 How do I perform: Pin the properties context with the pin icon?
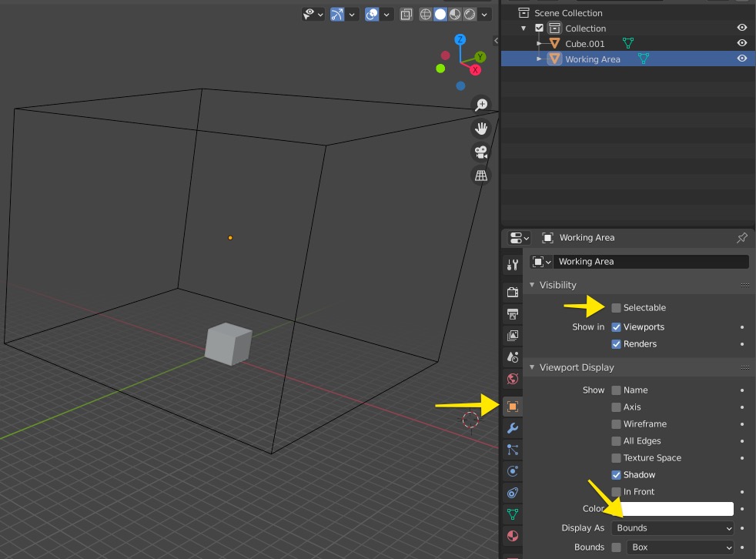[742, 238]
